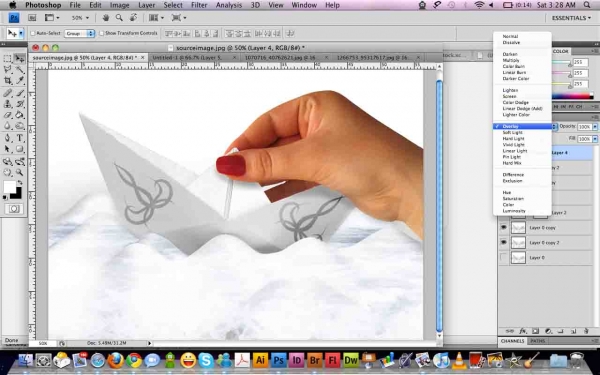Screen dimensions: 600x375
Task: Enable Show Transform Controls checkbox
Action: (101, 34)
